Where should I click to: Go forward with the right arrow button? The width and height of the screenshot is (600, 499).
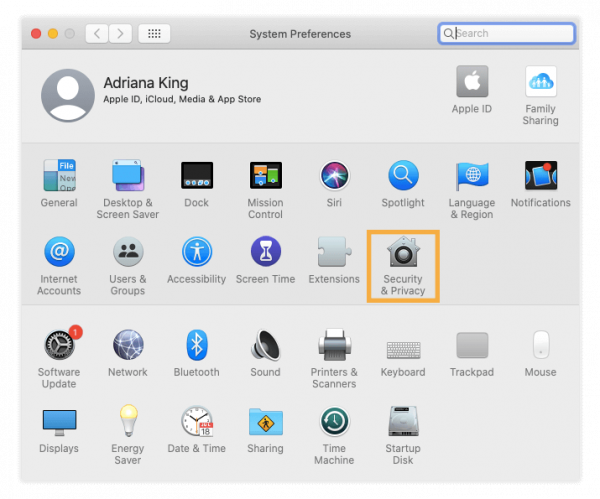pyautogui.click(x=121, y=34)
